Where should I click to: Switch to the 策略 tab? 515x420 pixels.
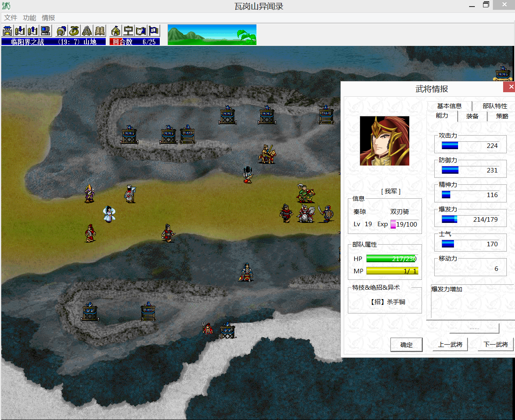(x=502, y=116)
